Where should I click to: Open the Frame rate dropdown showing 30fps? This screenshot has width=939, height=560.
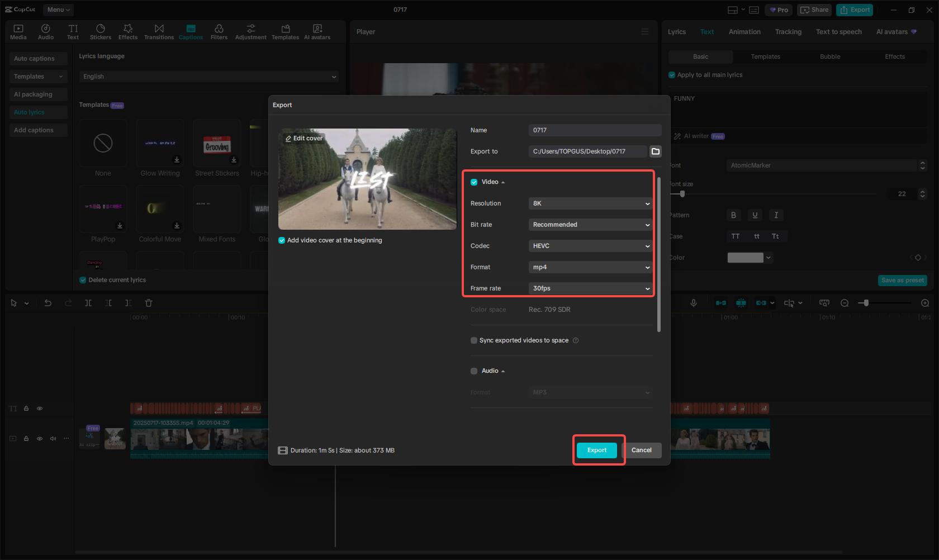click(590, 288)
